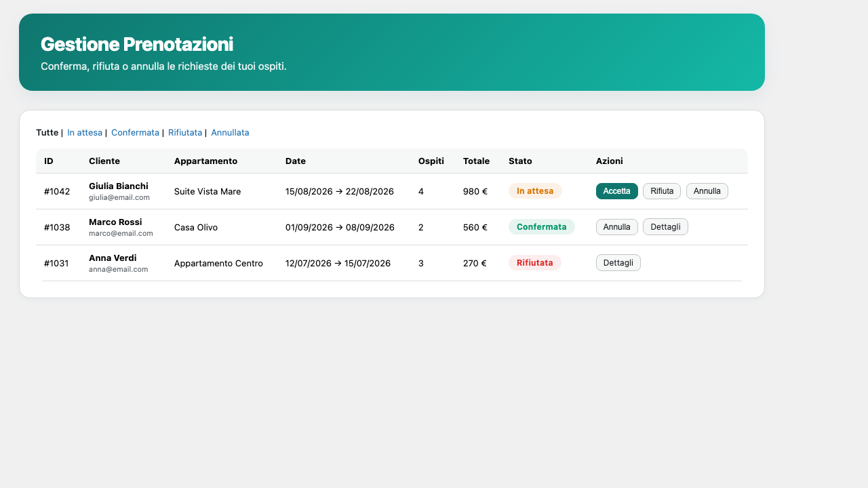
Task: Click booking ID #1038
Action: (57, 228)
